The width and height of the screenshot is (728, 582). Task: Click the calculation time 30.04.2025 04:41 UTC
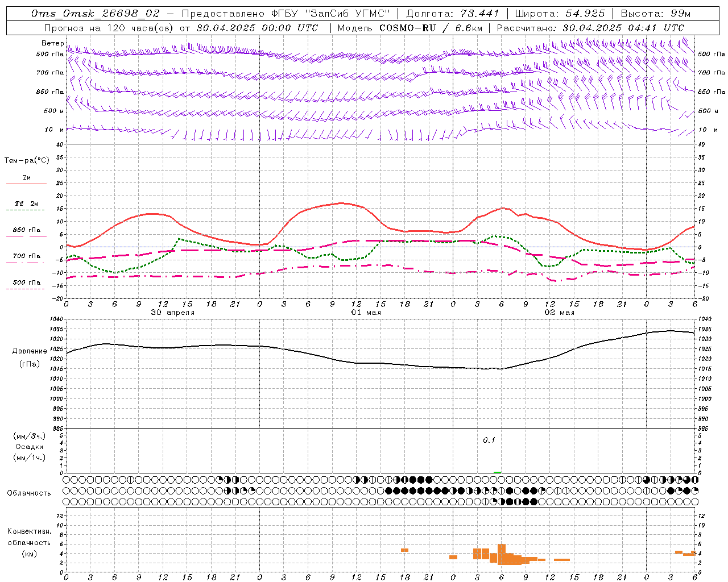point(623,28)
